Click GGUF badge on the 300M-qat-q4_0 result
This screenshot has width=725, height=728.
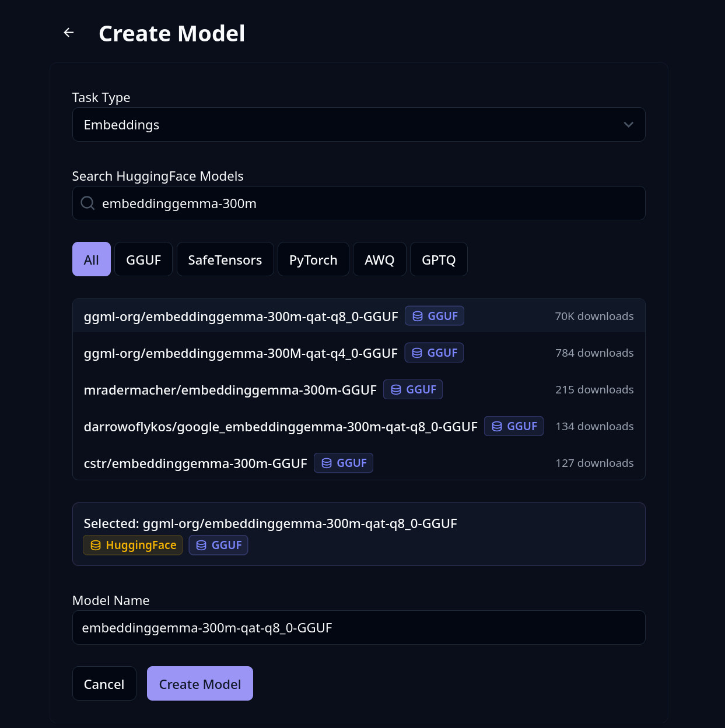point(434,353)
